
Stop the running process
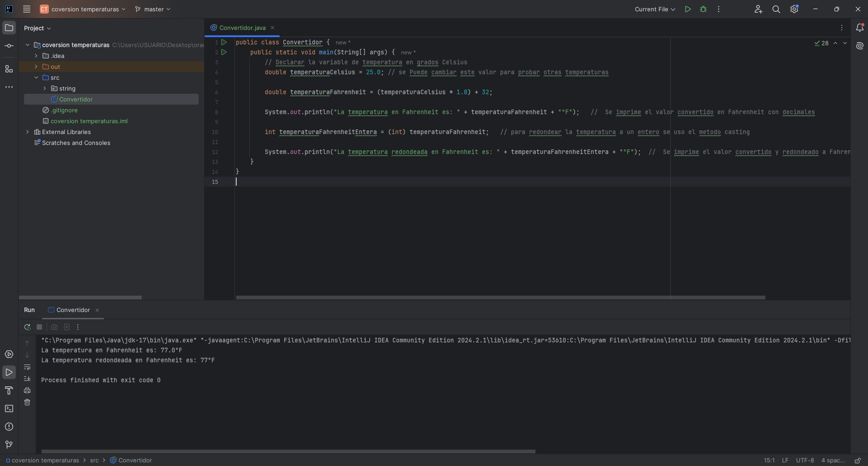(x=39, y=327)
